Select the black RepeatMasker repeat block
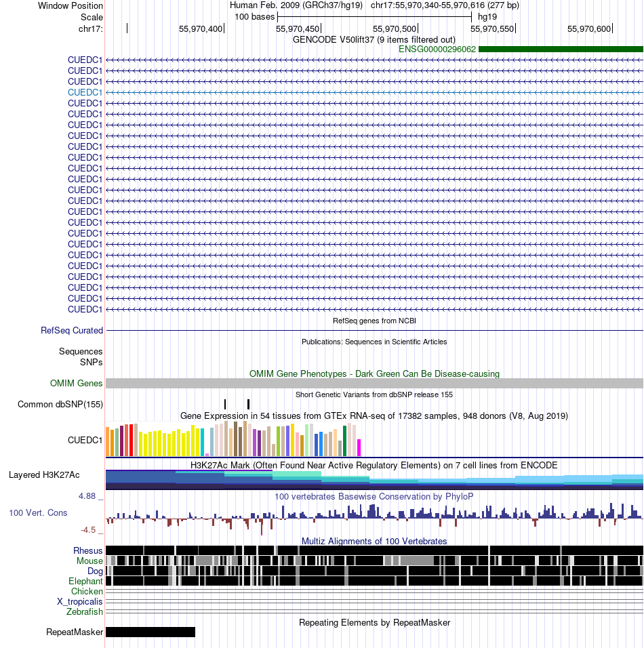This screenshot has height=648, width=644. tap(150, 632)
